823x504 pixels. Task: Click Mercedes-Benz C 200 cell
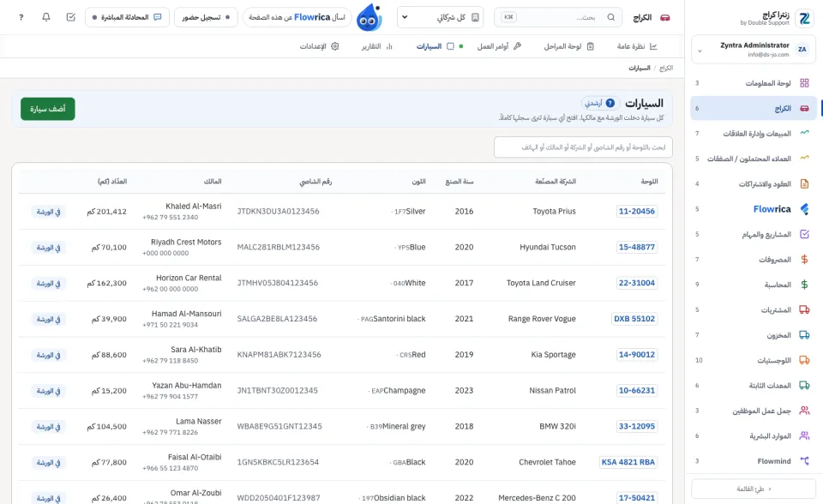(x=537, y=498)
